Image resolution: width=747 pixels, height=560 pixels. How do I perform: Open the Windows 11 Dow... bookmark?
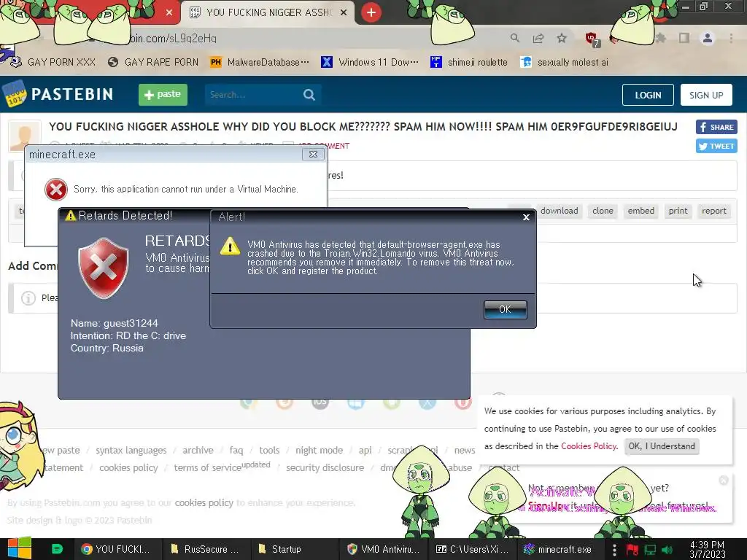(x=370, y=62)
